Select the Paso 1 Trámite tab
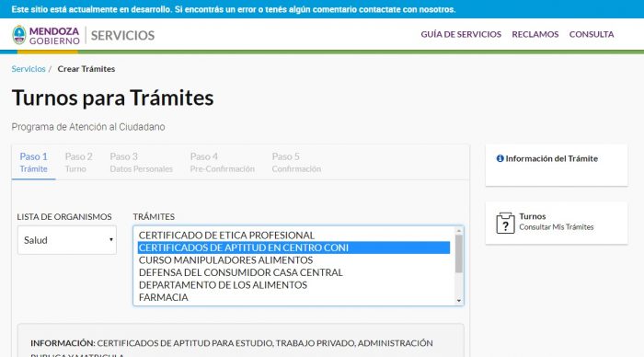Image resolution: width=644 pixels, height=357 pixels. (x=34, y=163)
